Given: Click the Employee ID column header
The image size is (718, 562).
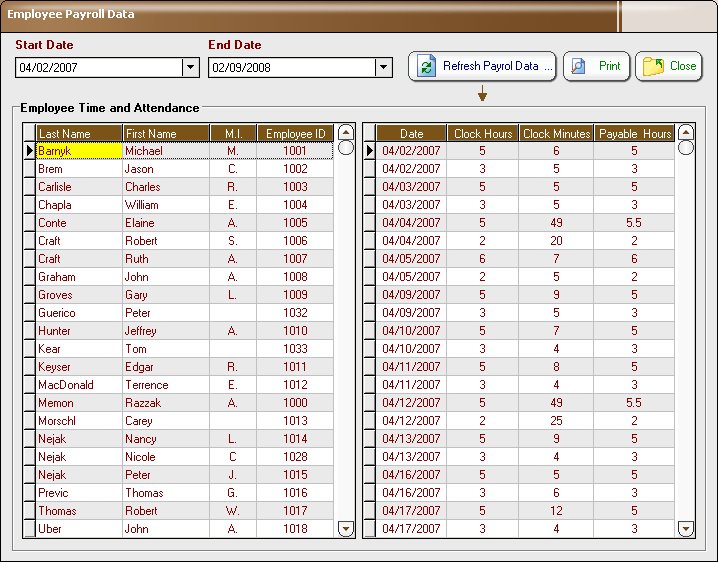Looking at the screenshot, I should tap(295, 133).
